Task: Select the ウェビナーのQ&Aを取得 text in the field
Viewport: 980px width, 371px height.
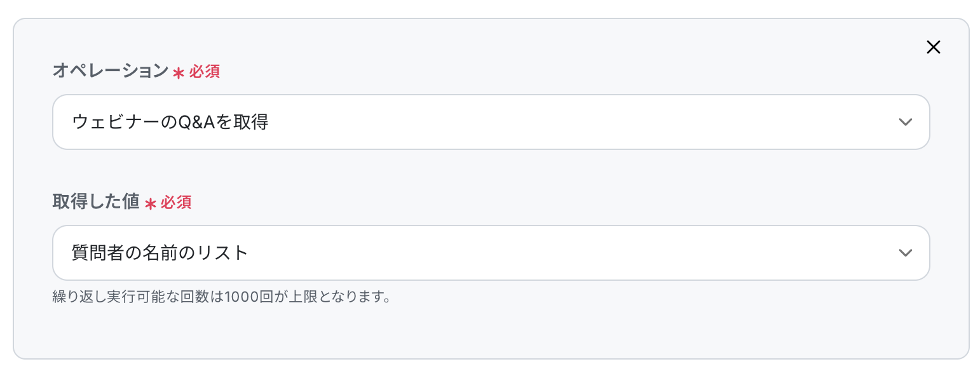Action: point(170,122)
